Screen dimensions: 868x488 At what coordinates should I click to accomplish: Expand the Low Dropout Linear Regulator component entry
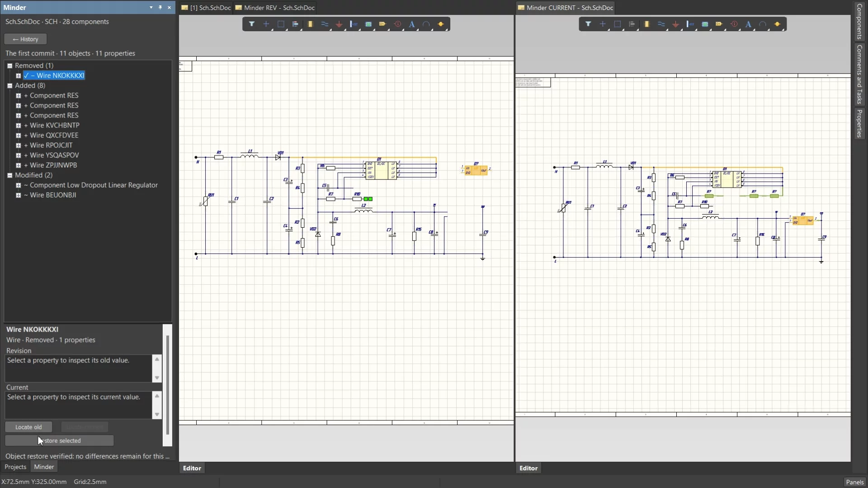[19, 185]
